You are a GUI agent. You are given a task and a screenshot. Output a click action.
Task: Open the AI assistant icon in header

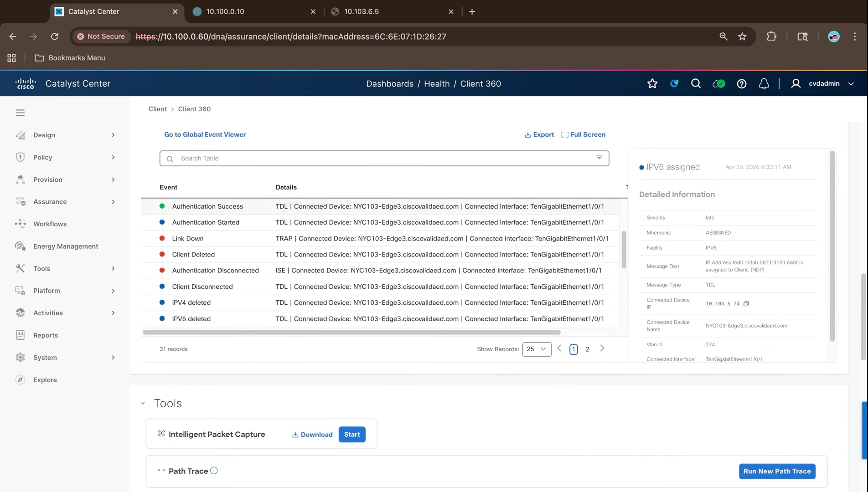[674, 83]
